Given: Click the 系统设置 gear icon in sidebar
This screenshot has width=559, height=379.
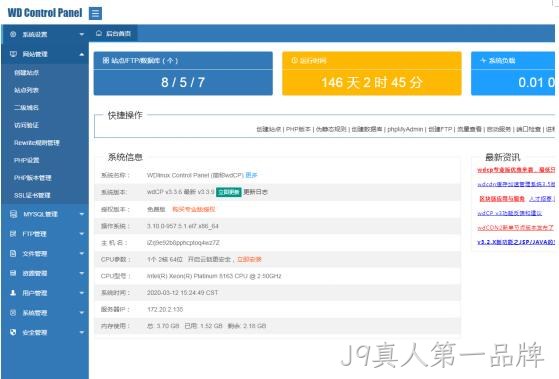Looking at the screenshot, I should click(x=13, y=34).
